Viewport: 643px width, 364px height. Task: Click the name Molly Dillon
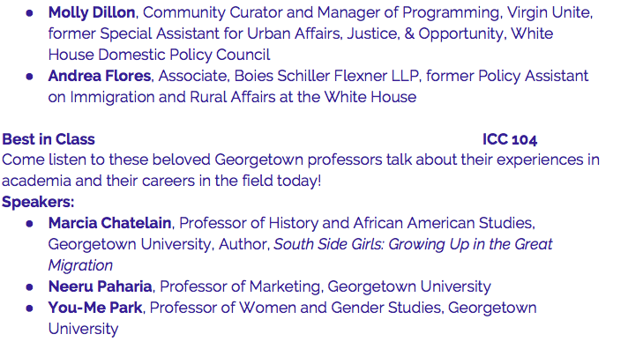click(92, 12)
